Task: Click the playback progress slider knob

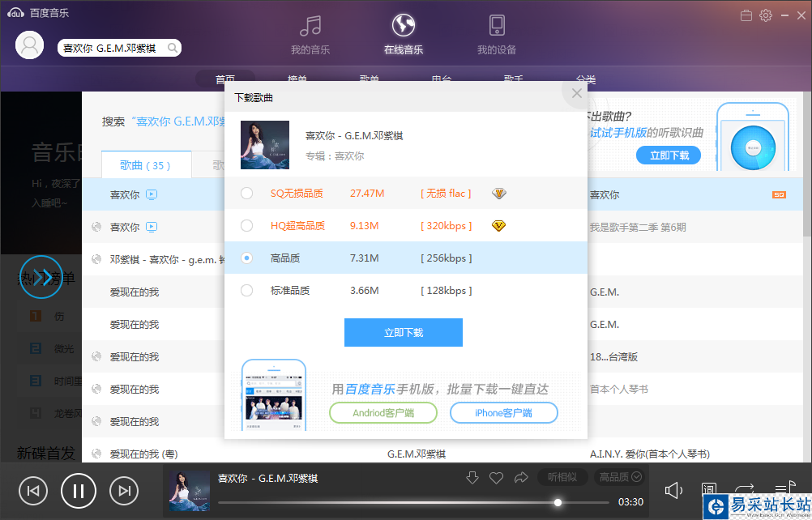Action: pyautogui.click(x=558, y=502)
